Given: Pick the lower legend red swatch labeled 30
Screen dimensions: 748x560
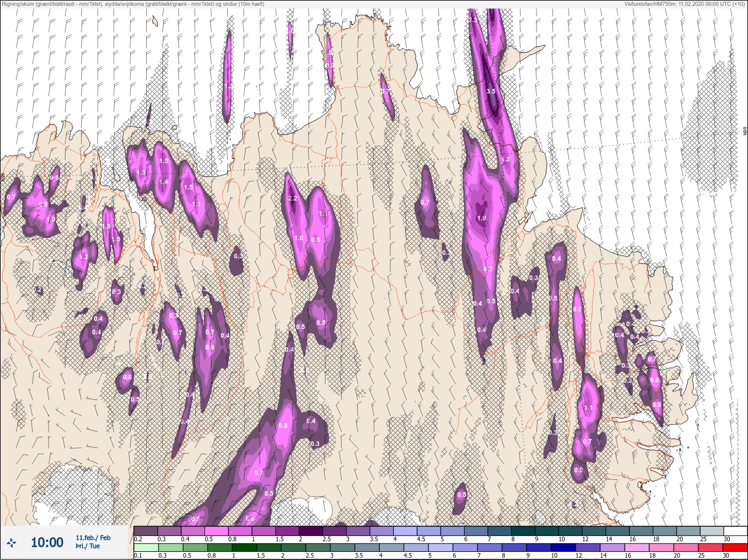Looking at the screenshot, I should (735, 548).
